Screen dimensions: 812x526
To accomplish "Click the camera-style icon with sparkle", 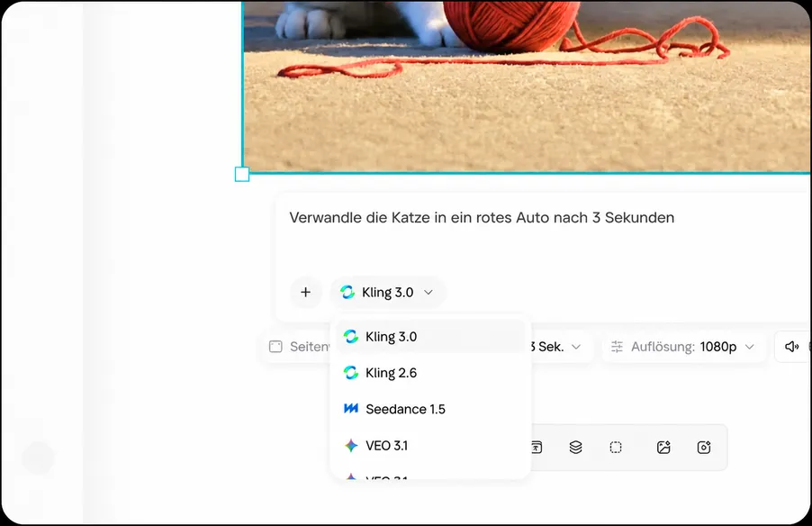I will [704, 448].
